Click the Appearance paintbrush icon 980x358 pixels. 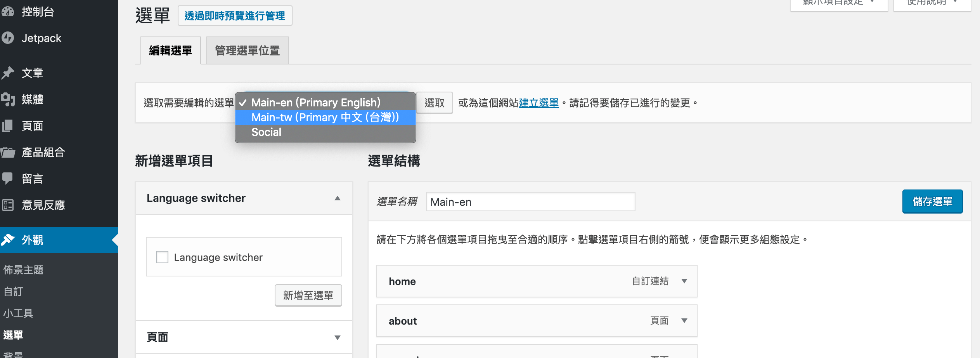(x=8, y=240)
